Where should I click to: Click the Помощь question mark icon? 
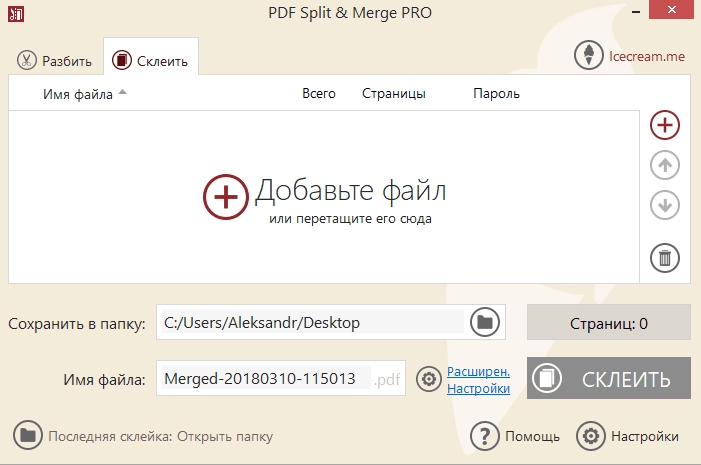tap(485, 435)
